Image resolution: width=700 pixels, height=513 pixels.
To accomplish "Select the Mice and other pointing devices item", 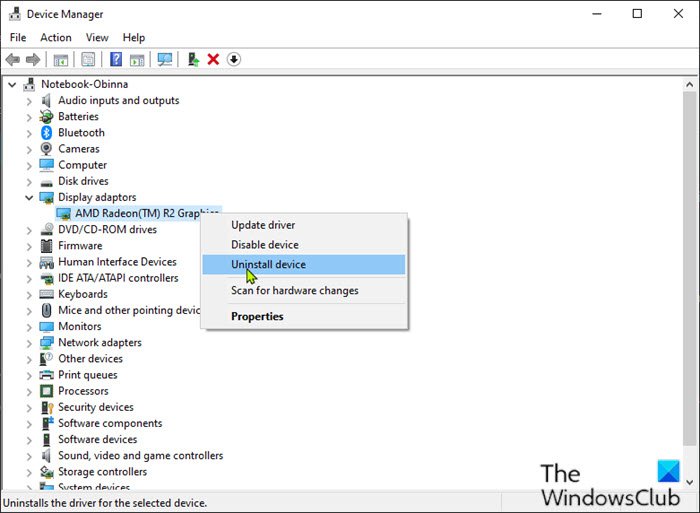I will coord(129,310).
